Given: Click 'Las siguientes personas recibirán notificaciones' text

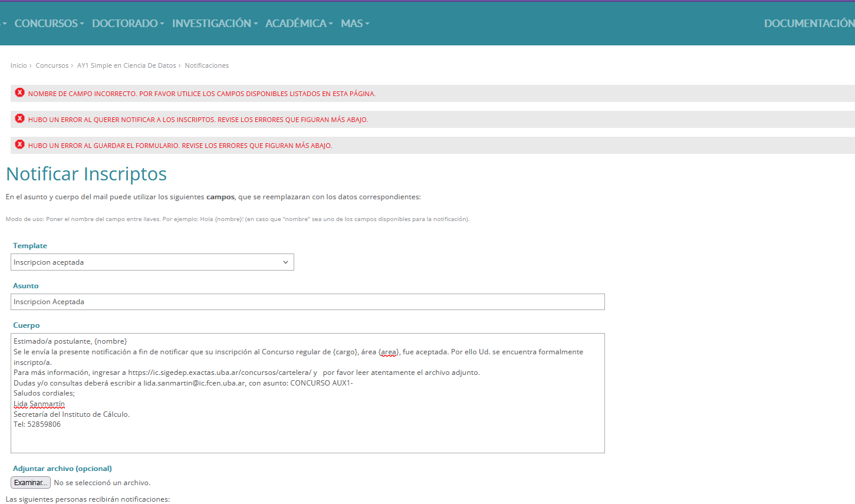Looking at the screenshot, I should click(88, 499).
